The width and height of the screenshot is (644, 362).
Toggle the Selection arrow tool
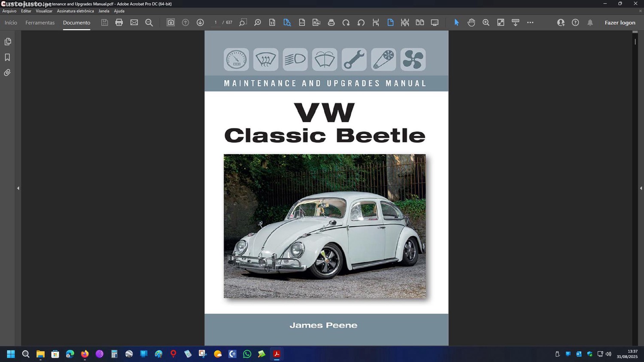pos(456,22)
